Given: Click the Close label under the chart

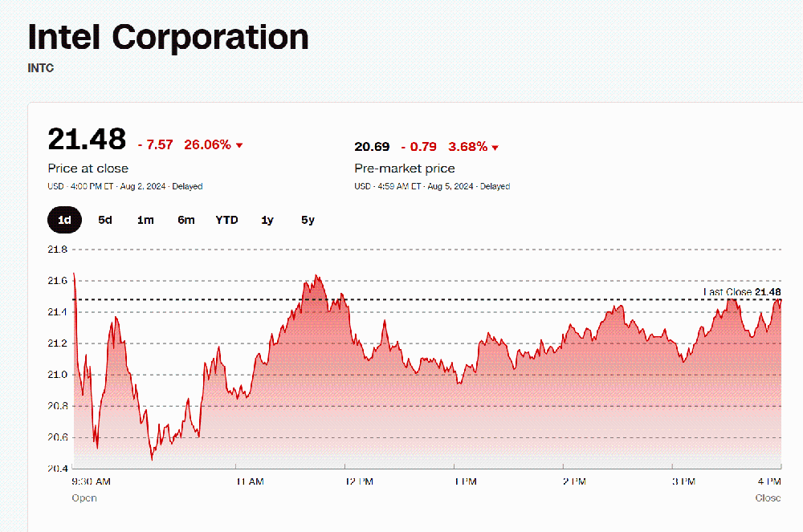Looking at the screenshot, I should (x=768, y=498).
